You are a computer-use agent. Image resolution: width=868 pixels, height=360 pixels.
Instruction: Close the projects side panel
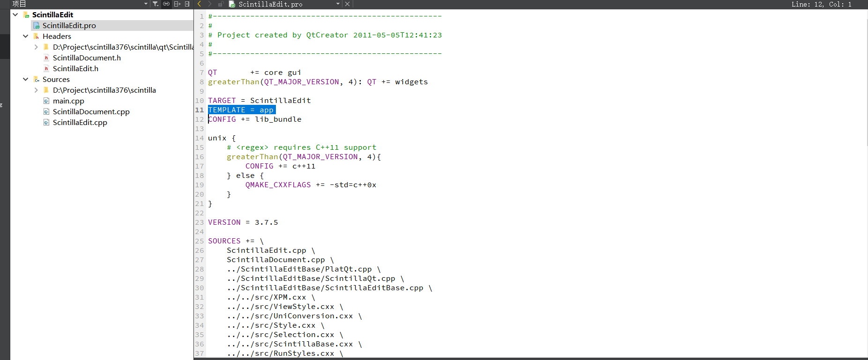[187, 4]
